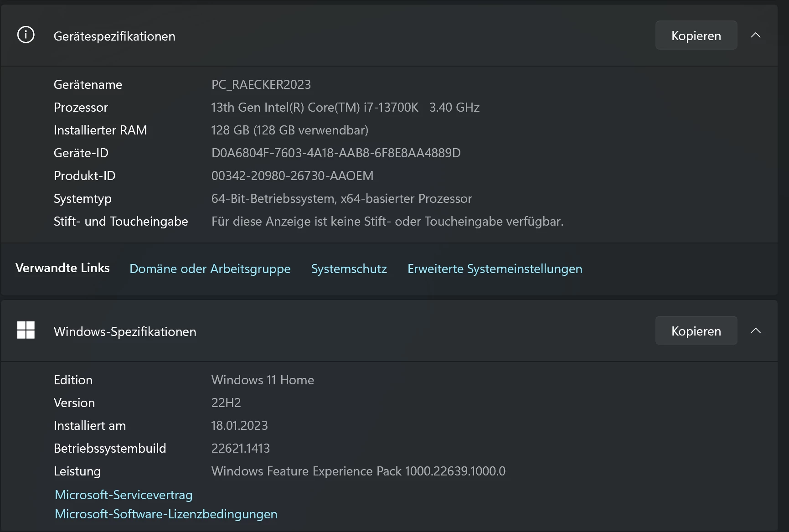Click the Gerätename label

tap(88, 84)
